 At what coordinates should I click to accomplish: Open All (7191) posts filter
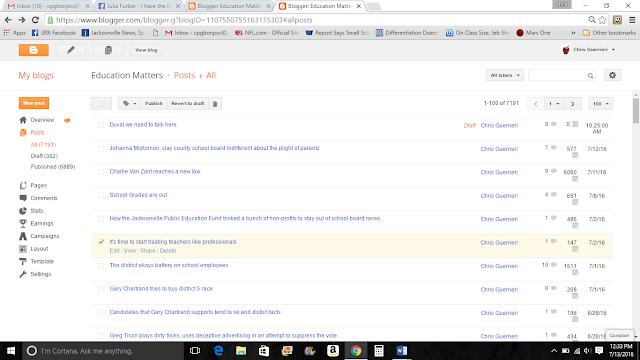point(43,144)
